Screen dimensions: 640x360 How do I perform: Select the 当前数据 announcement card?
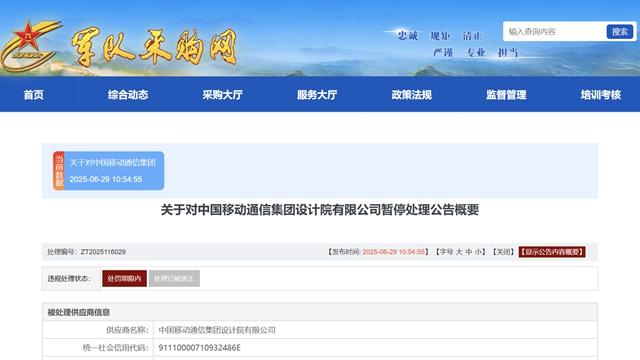[109, 171]
